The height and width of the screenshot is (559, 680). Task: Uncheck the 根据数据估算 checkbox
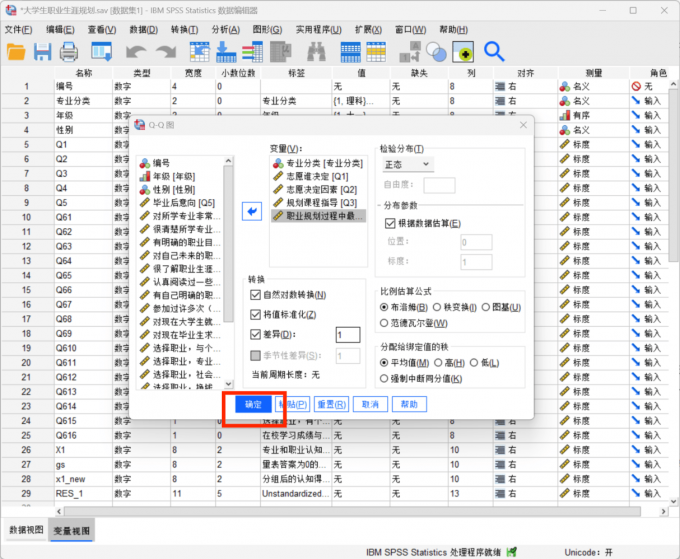coord(390,222)
